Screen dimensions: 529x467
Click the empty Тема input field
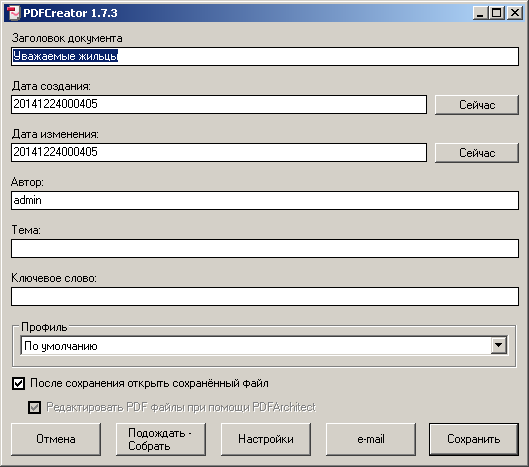click(x=265, y=248)
